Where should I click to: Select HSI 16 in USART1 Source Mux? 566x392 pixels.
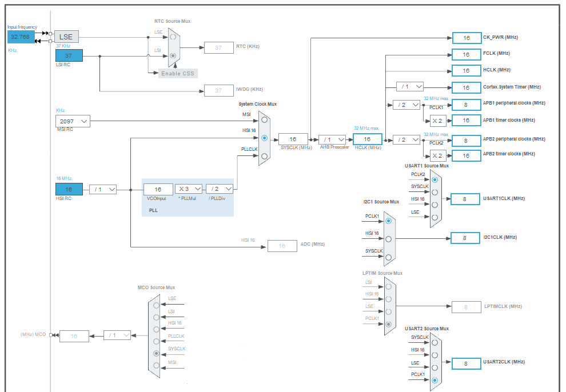(x=435, y=205)
